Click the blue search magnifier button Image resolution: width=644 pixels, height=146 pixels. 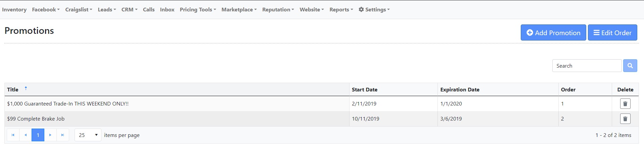[x=630, y=66]
